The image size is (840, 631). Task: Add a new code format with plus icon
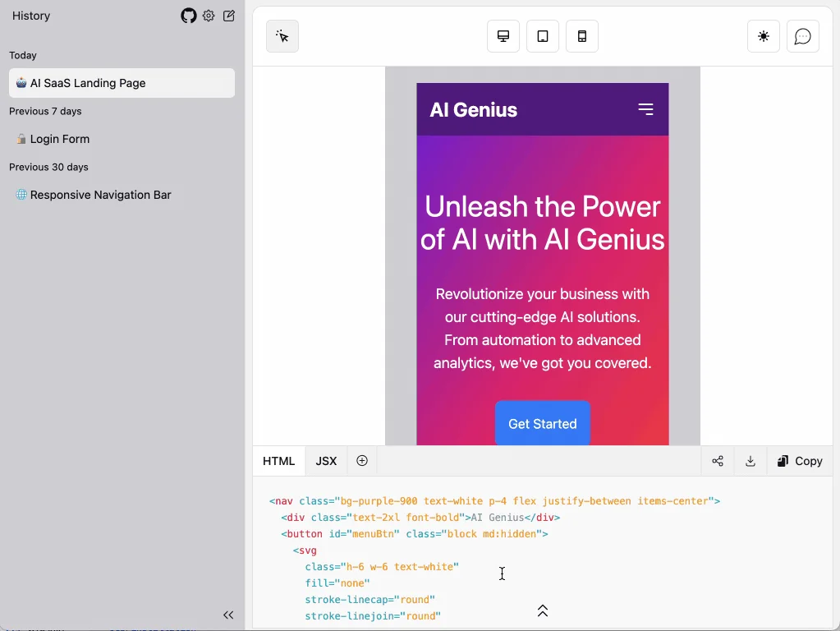362,461
